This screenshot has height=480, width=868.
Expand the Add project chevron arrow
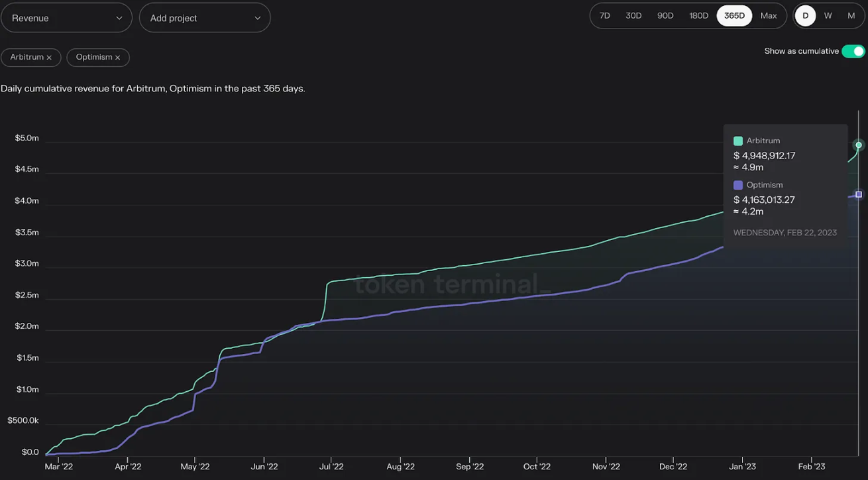tap(257, 17)
